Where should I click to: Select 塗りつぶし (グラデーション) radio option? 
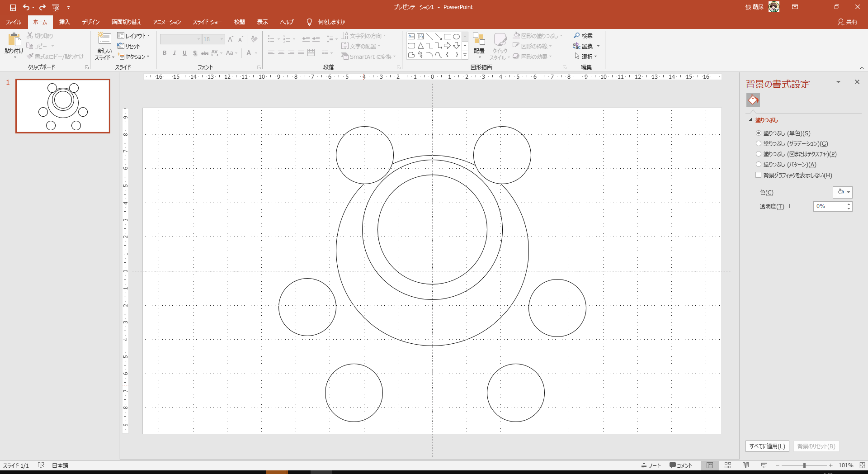[759, 144]
